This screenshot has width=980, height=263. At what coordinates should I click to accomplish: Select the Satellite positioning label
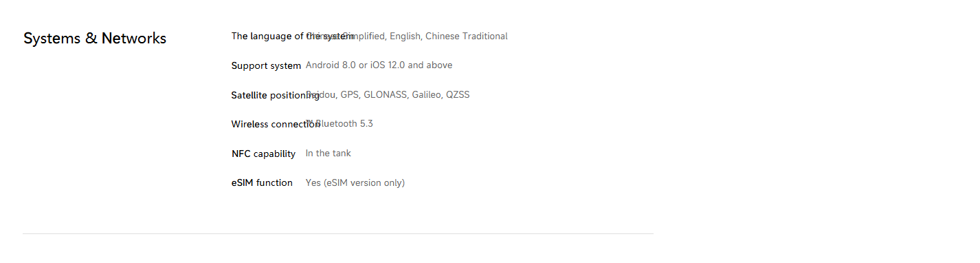(x=276, y=96)
